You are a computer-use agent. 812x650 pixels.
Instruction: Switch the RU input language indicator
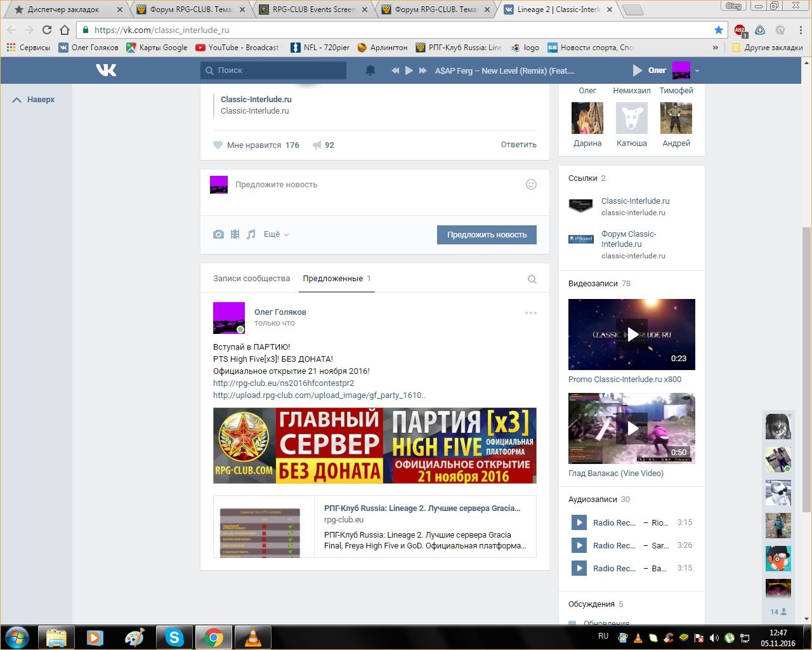603,636
